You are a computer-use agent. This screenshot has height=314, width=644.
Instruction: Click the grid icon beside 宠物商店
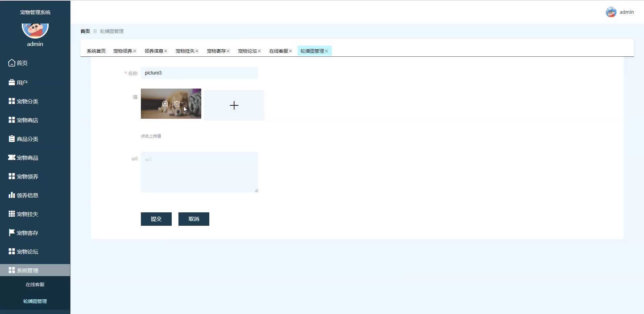(x=12, y=120)
